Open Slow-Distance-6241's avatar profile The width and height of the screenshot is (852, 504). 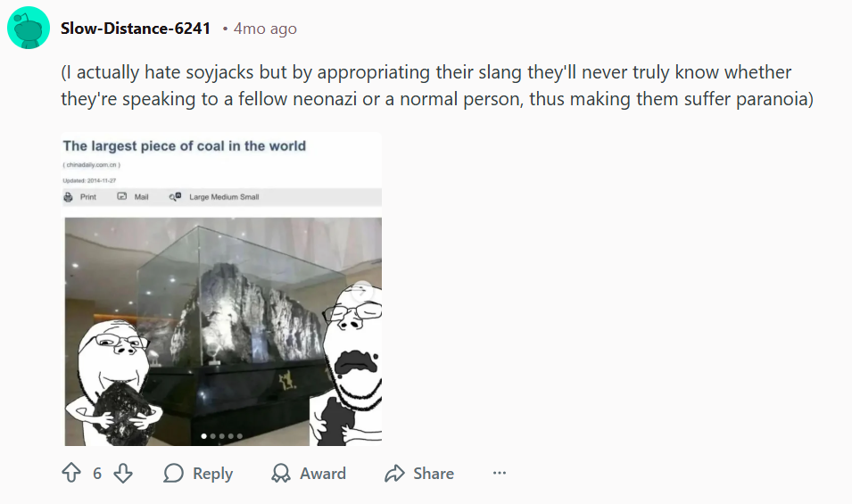point(29,29)
